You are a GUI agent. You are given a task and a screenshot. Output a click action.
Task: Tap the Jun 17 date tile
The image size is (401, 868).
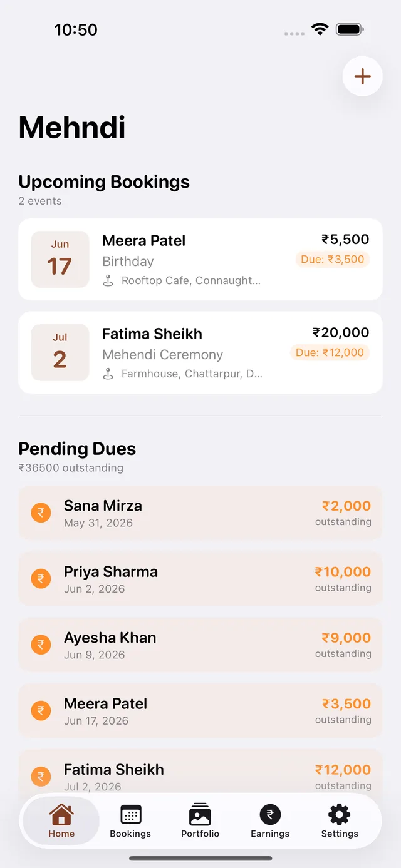(60, 259)
